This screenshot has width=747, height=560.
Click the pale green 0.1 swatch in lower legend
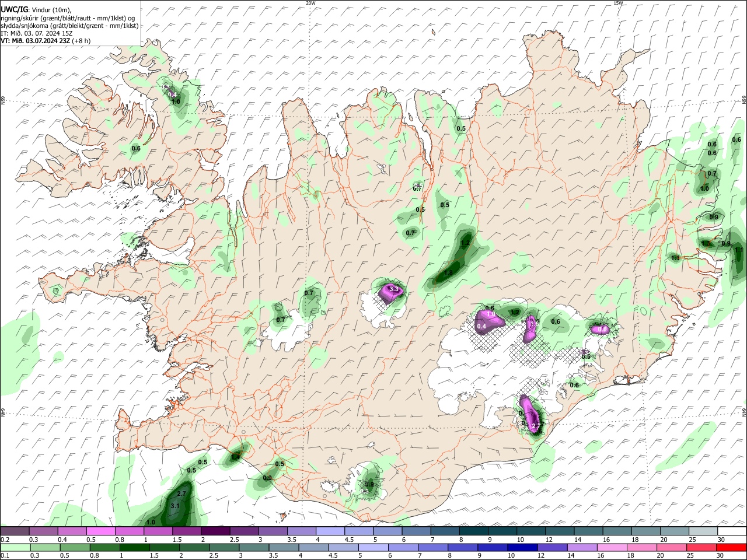pyautogui.click(x=15, y=547)
